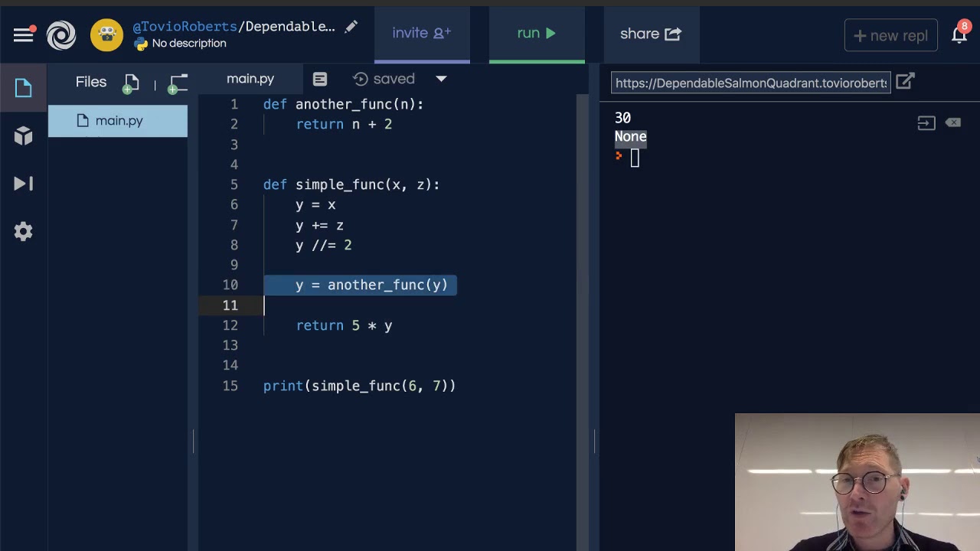Click the line 'return n + 2'
This screenshot has height=551, width=980.
344,124
